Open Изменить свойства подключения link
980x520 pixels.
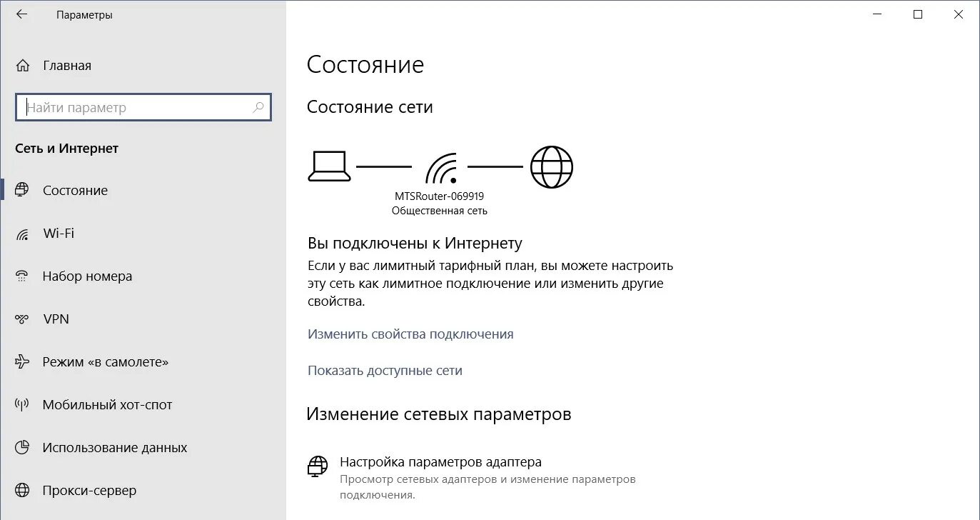pos(410,334)
